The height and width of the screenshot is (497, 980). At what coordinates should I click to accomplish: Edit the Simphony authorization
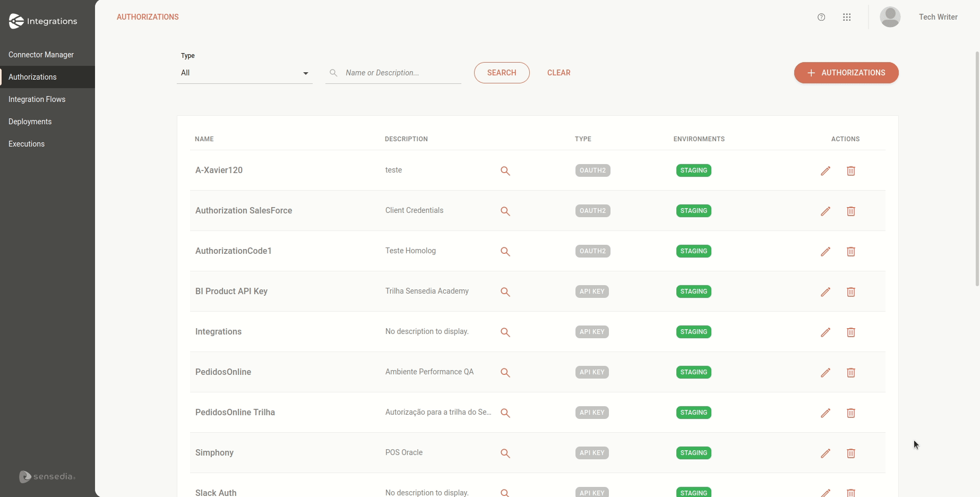point(826,453)
